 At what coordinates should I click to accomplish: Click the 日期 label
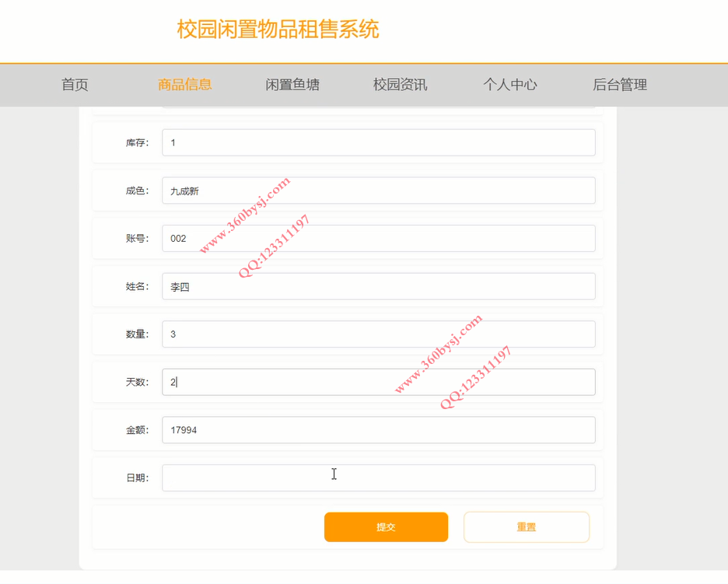coord(138,478)
